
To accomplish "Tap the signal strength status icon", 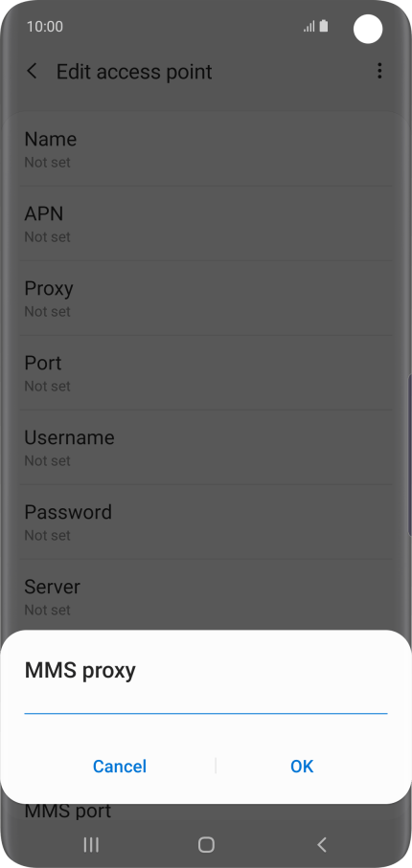I will coord(309,26).
